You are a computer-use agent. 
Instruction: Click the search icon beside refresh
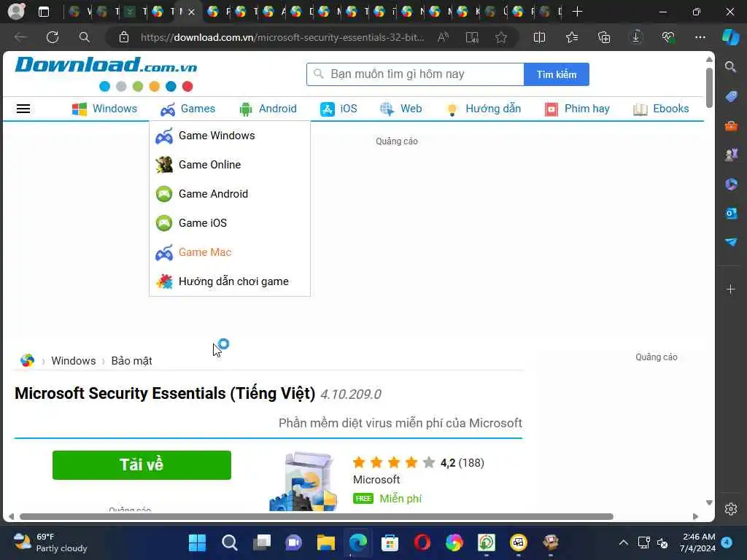85,37
